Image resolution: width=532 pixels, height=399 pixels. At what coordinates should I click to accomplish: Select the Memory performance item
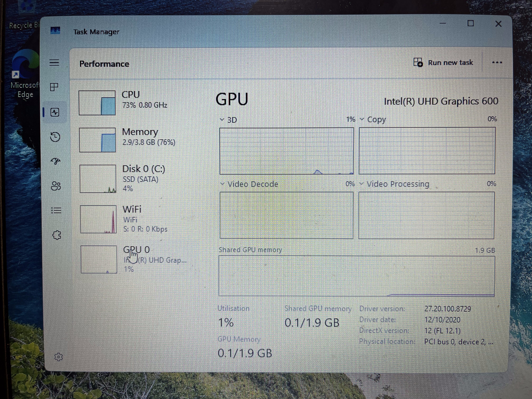pos(135,140)
